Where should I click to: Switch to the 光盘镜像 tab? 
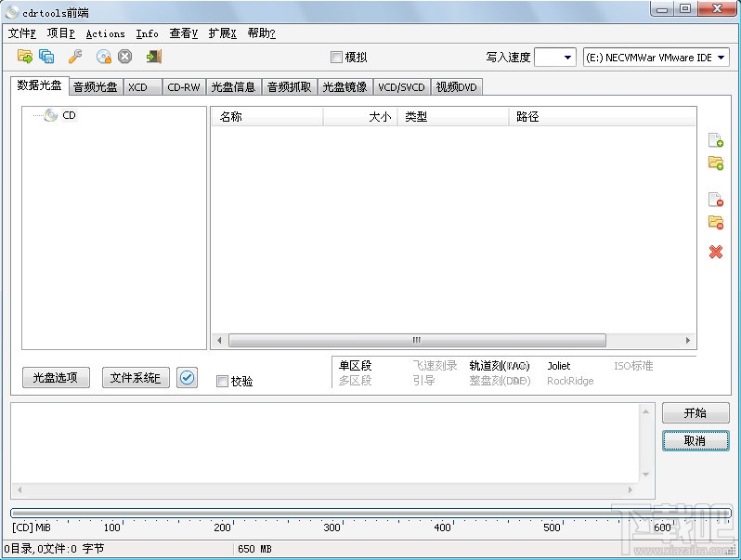(345, 87)
